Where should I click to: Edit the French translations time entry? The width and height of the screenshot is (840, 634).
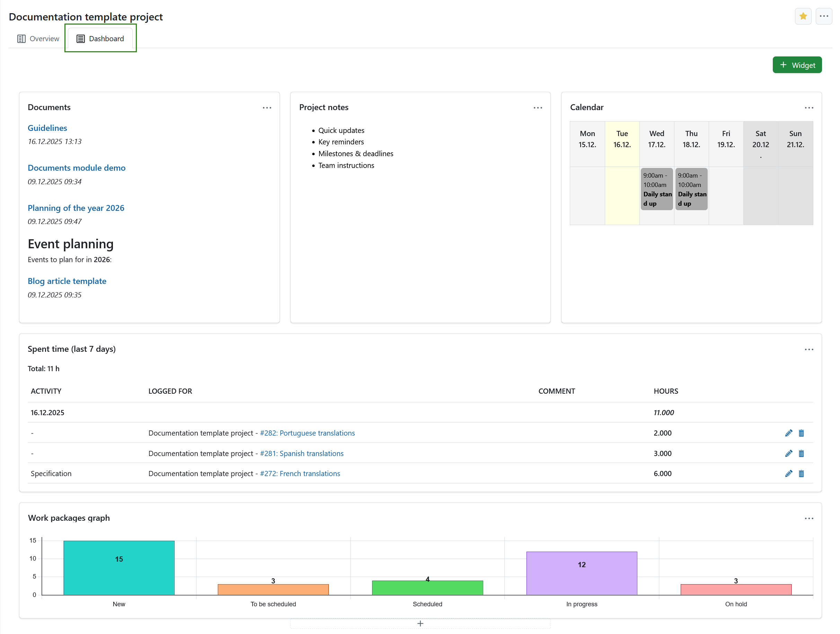click(788, 473)
